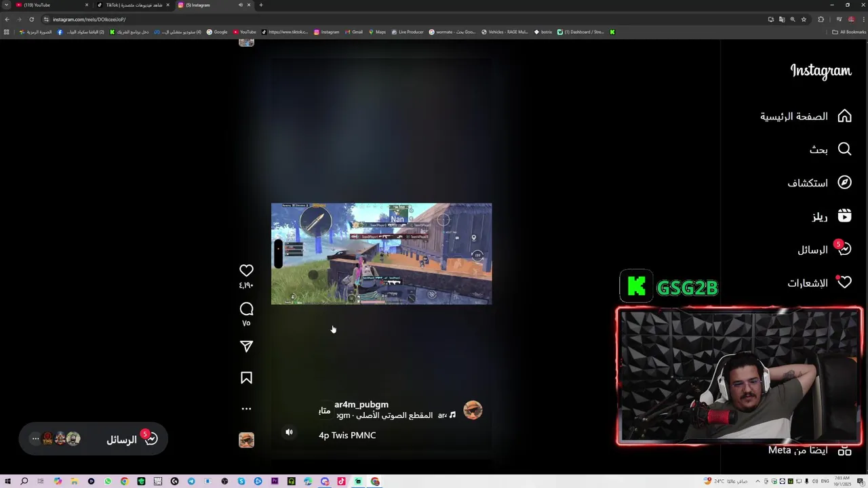The height and width of the screenshot is (488, 868).
Task: Switch to the TikTok browser tab
Action: 132,5
